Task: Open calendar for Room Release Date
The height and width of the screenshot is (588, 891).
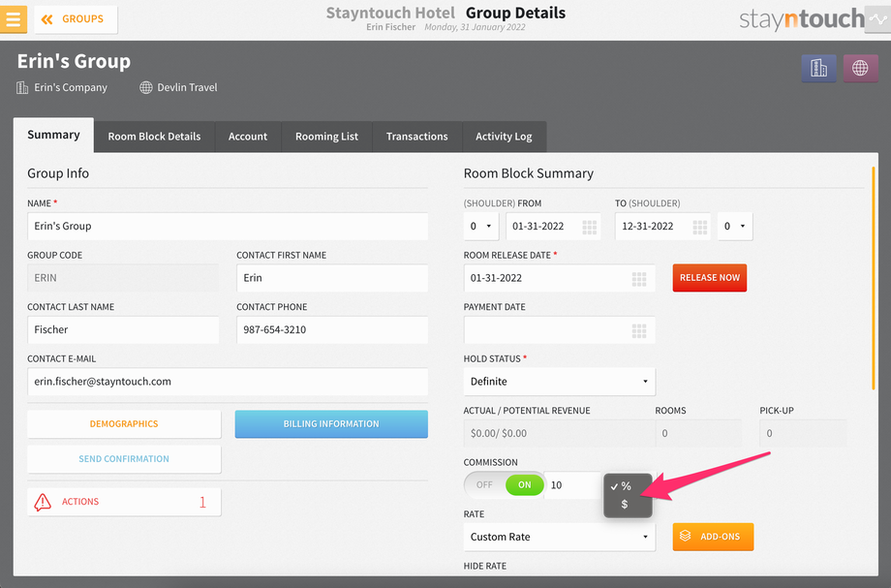Action: (639, 278)
